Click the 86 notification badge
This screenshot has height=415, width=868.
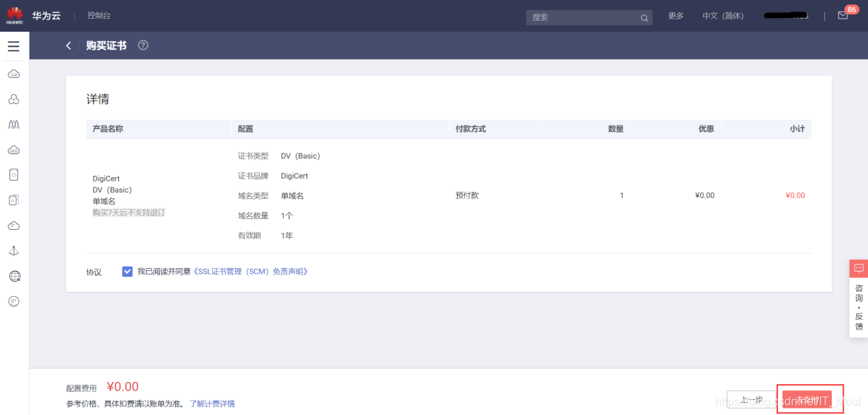coord(852,9)
